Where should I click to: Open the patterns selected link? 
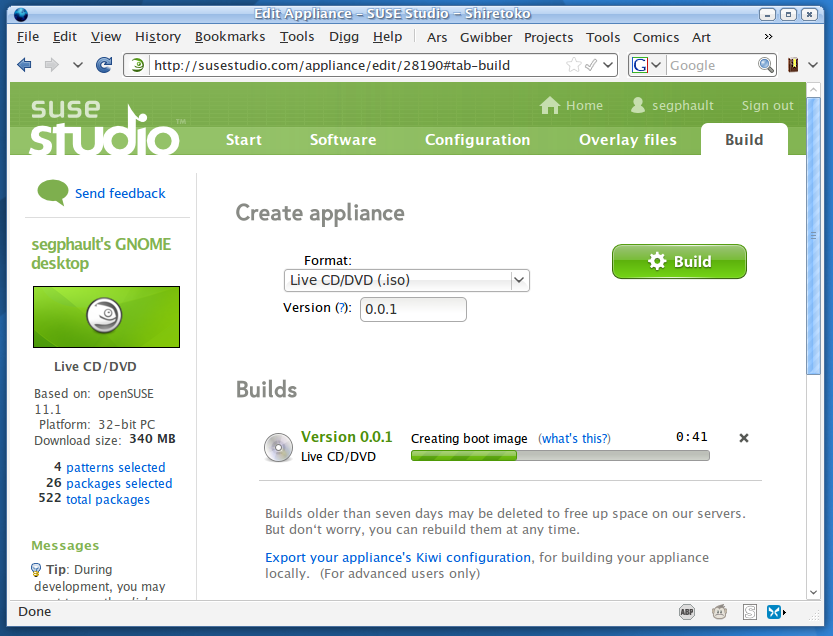click(x=116, y=468)
